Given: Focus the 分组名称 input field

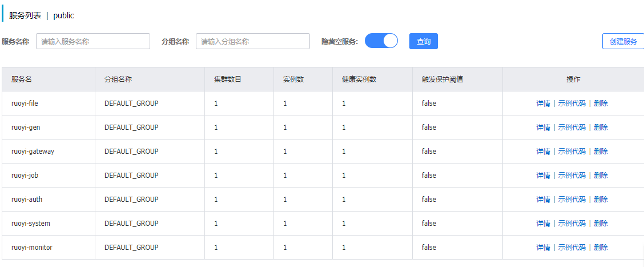Looking at the screenshot, I should 253,41.
